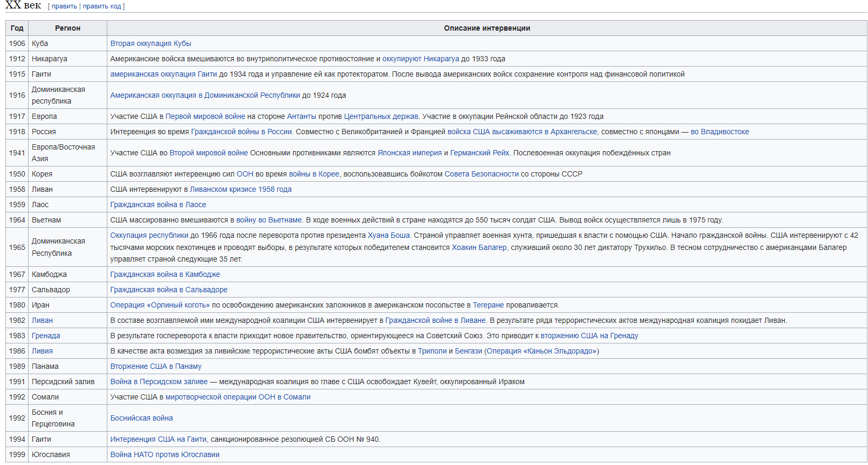Click 'Ливанском кризисе 1958 года' link

pos(241,189)
